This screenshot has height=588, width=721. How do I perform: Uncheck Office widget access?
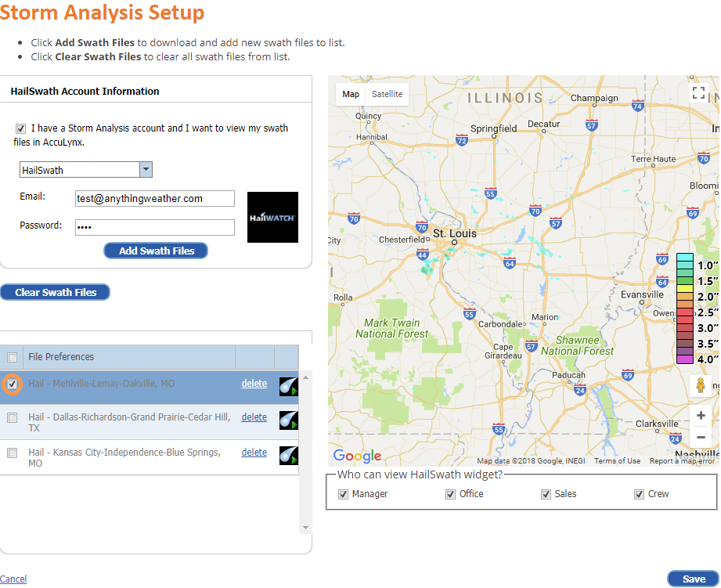point(450,494)
